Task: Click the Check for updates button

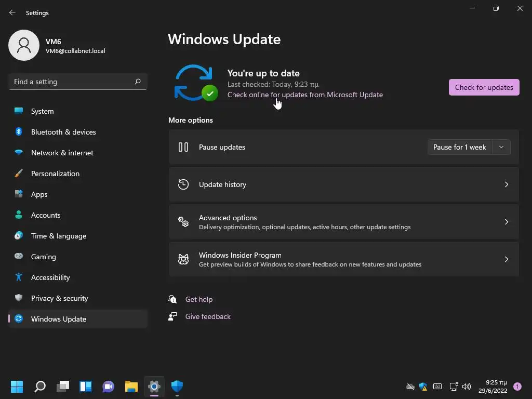Action: tap(484, 87)
